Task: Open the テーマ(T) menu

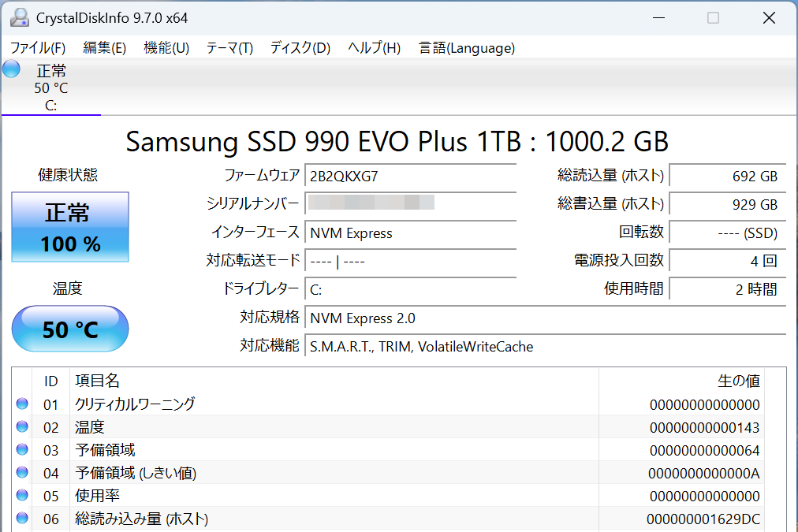Action: [229, 48]
